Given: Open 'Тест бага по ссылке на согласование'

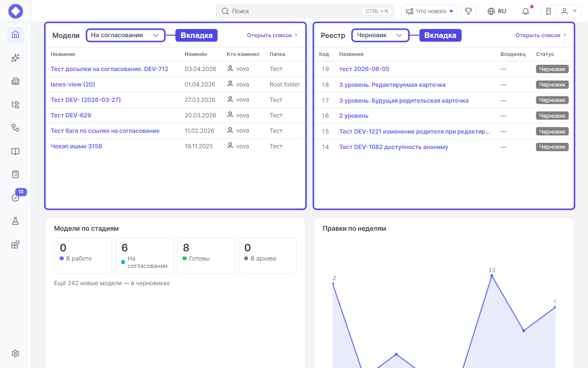Looking at the screenshot, I should click(x=105, y=131).
